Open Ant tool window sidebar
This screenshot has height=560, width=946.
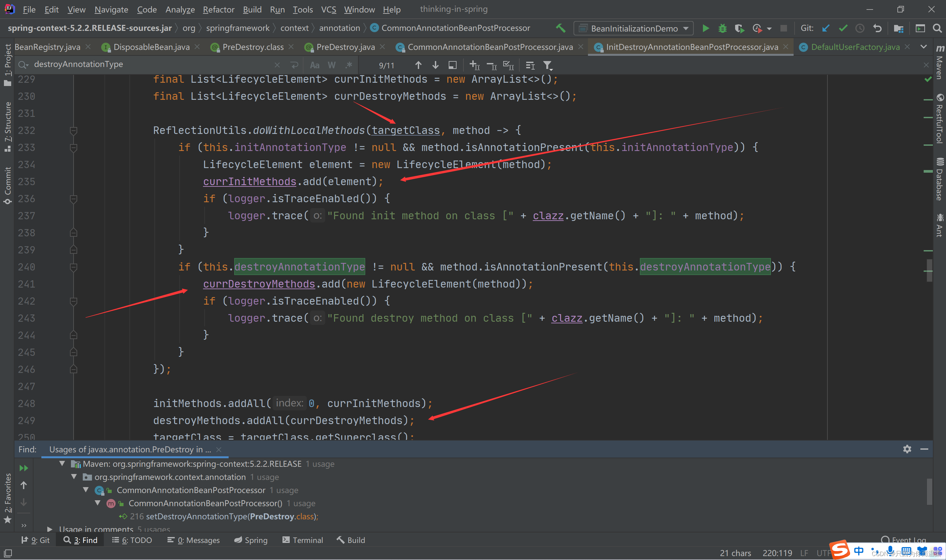pos(939,225)
